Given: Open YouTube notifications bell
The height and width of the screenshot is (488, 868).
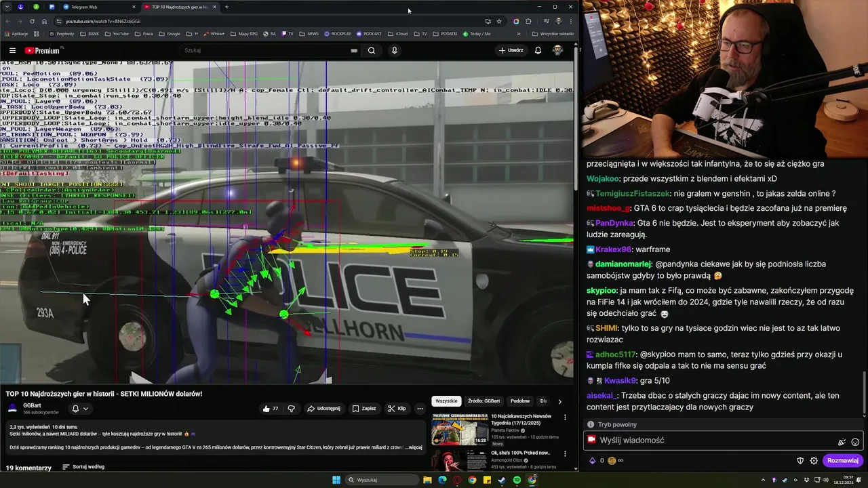Looking at the screenshot, I should pos(538,50).
